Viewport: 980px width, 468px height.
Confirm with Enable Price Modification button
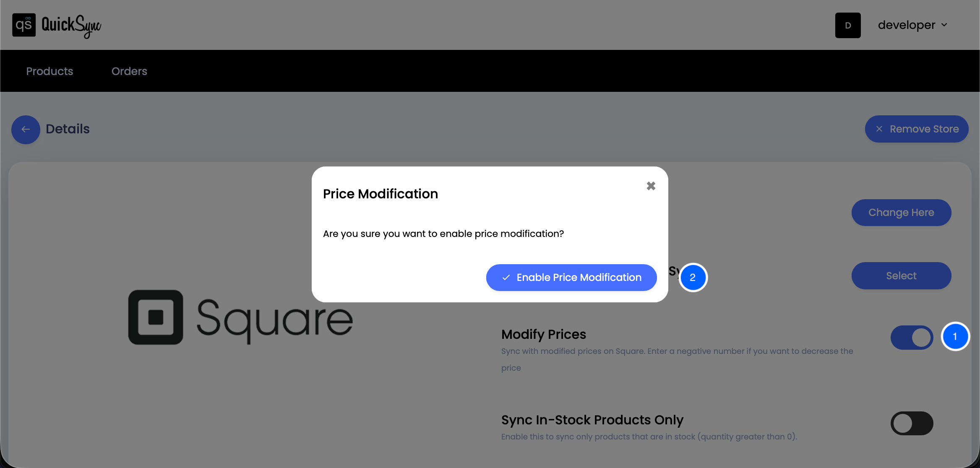point(571,277)
